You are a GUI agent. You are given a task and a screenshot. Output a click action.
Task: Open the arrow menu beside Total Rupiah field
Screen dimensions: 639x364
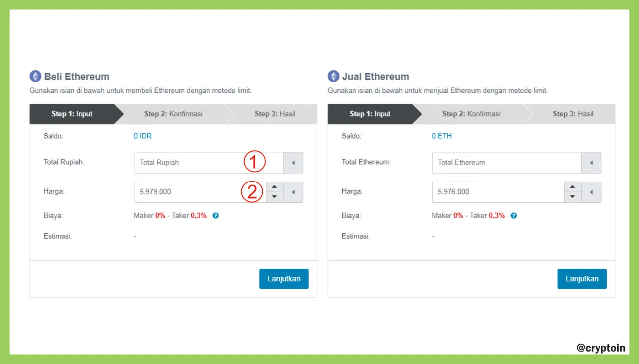(293, 163)
